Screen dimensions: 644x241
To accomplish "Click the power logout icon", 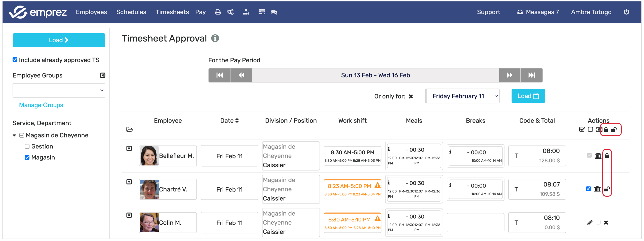I will (x=626, y=12).
